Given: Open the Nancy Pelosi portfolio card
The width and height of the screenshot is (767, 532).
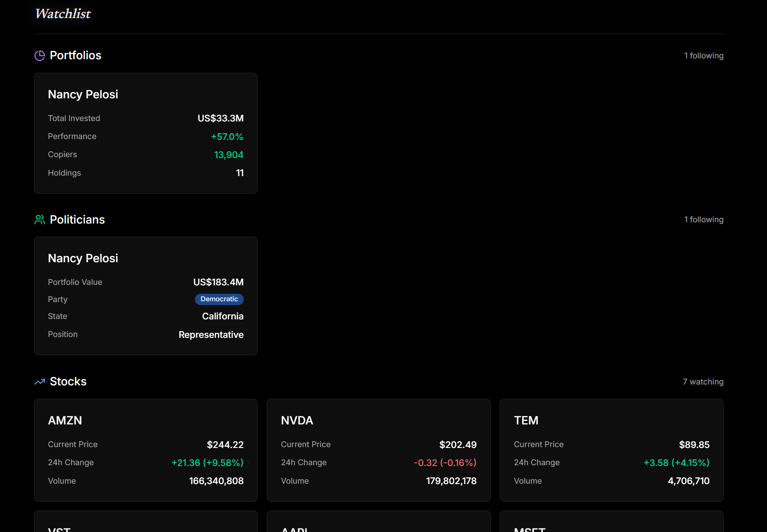Looking at the screenshot, I should 145,133.
